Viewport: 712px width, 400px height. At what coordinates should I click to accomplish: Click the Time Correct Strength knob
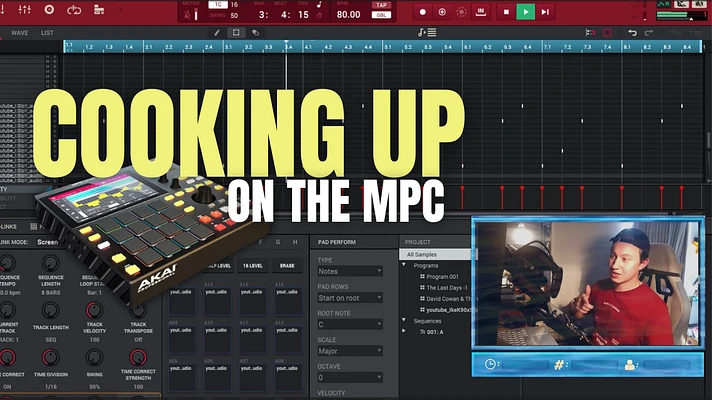click(x=138, y=357)
